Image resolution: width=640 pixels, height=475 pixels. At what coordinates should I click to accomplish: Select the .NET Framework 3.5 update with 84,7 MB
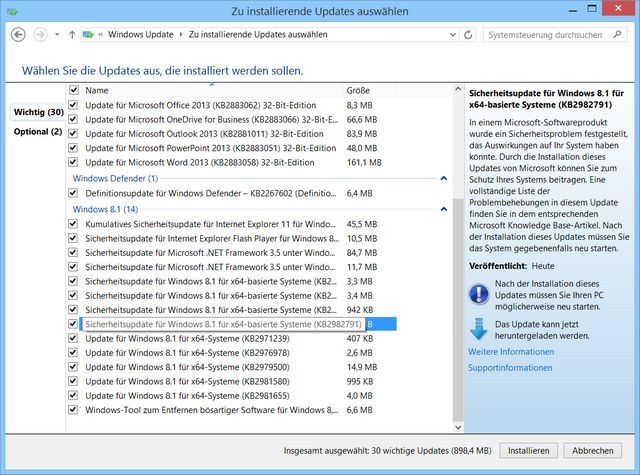[x=232, y=253]
